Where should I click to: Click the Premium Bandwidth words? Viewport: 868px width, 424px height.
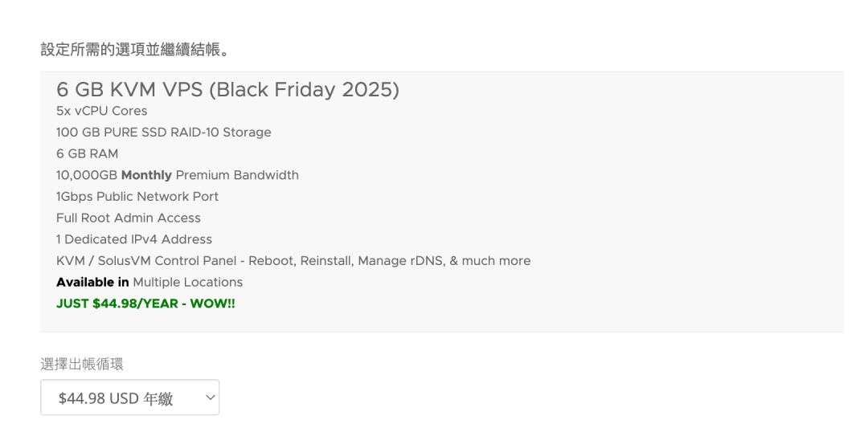pyautogui.click(x=237, y=175)
